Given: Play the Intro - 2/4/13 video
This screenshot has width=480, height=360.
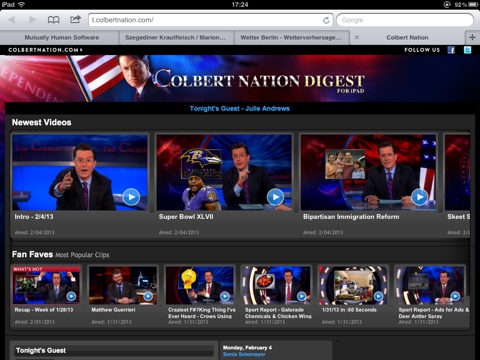Looking at the screenshot, I should (131, 197).
